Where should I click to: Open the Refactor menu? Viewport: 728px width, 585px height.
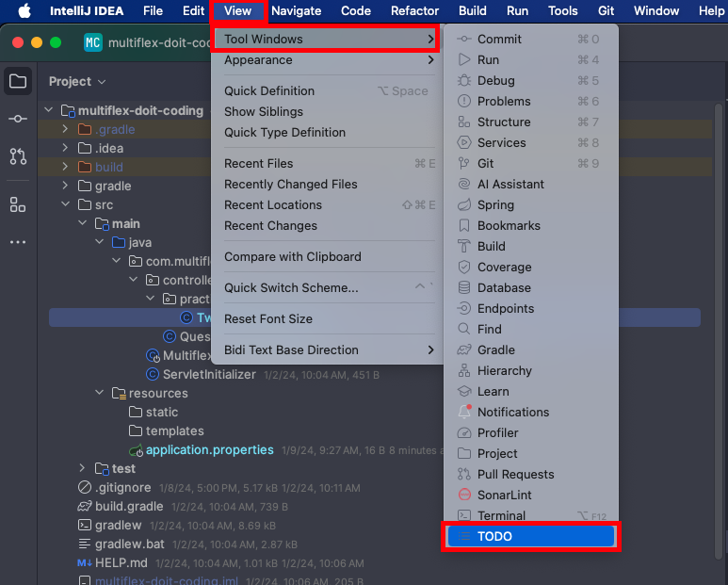(414, 10)
